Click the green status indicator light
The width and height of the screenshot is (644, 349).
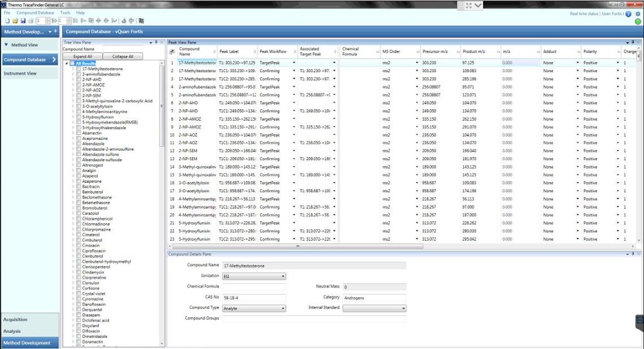638,22
